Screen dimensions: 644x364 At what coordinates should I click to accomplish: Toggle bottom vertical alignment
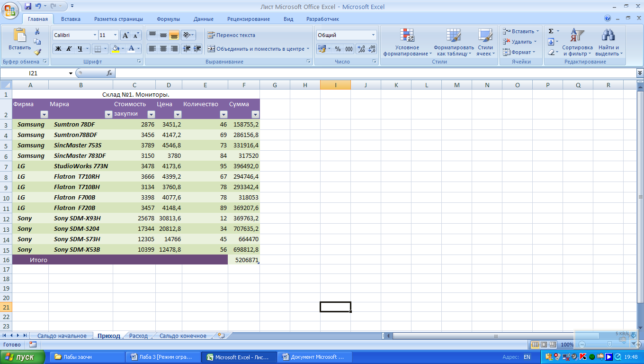[174, 35]
